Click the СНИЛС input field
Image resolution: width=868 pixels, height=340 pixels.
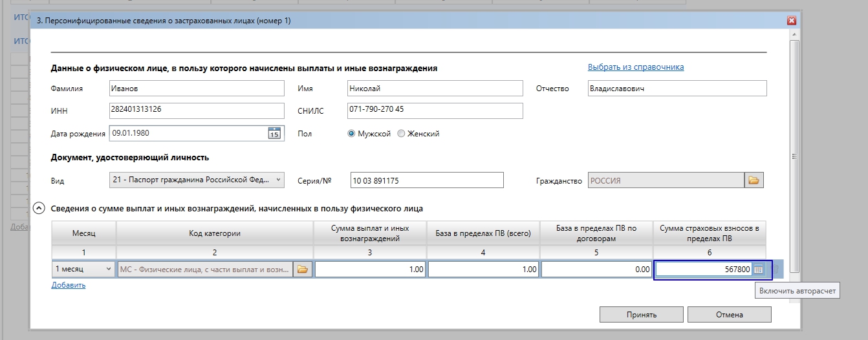(x=433, y=111)
